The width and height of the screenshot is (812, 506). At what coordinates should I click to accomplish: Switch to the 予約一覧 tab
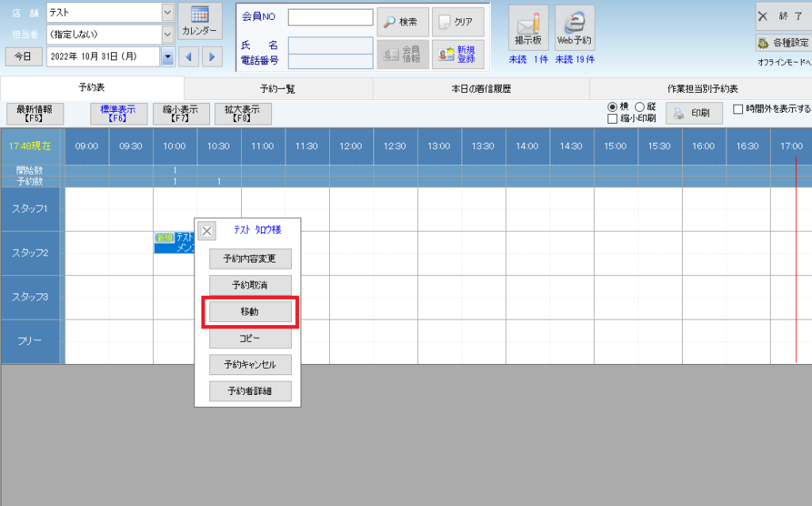[x=278, y=89]
